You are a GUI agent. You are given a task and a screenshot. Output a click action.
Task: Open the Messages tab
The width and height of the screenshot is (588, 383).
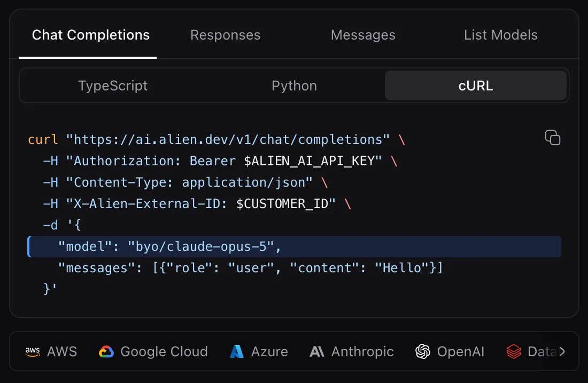(x=363, y=35)
